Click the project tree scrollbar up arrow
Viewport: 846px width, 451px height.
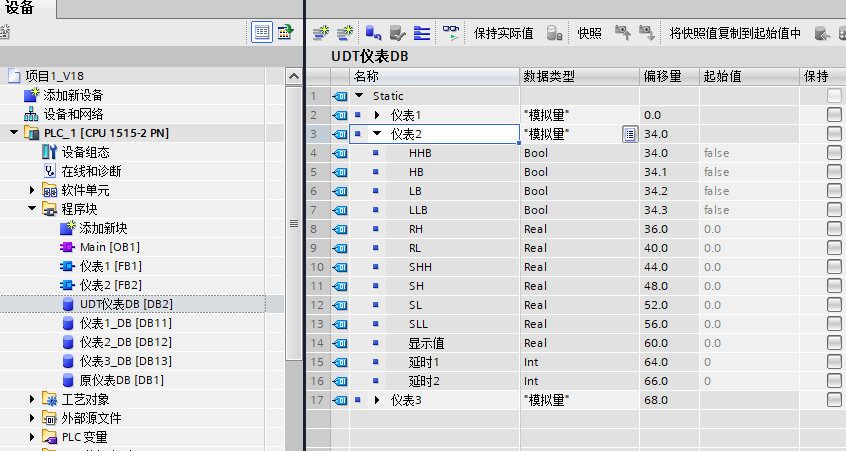(293, 76)
